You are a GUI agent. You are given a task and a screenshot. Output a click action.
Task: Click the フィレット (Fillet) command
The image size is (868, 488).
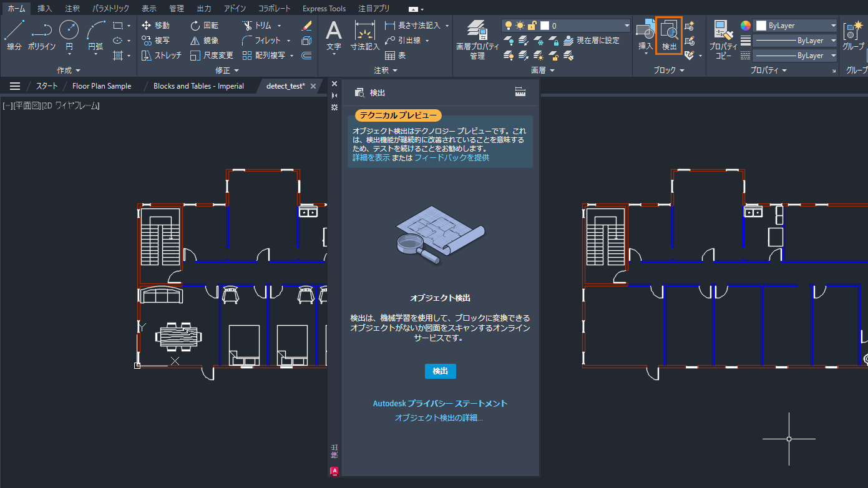click(261, 41)
